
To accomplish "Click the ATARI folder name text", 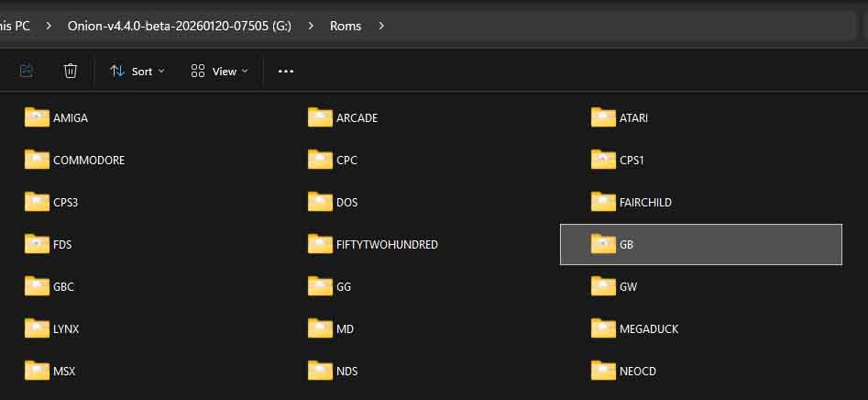I will [634, 118].
